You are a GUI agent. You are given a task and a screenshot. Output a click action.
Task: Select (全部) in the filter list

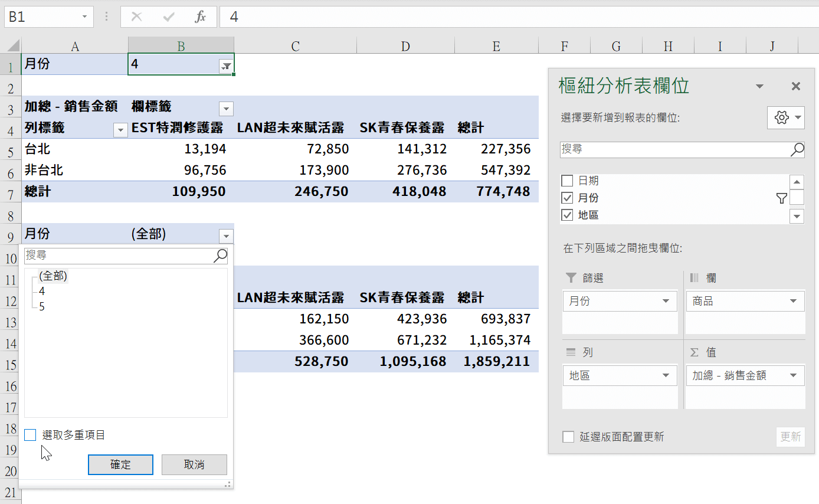point(53,276)
